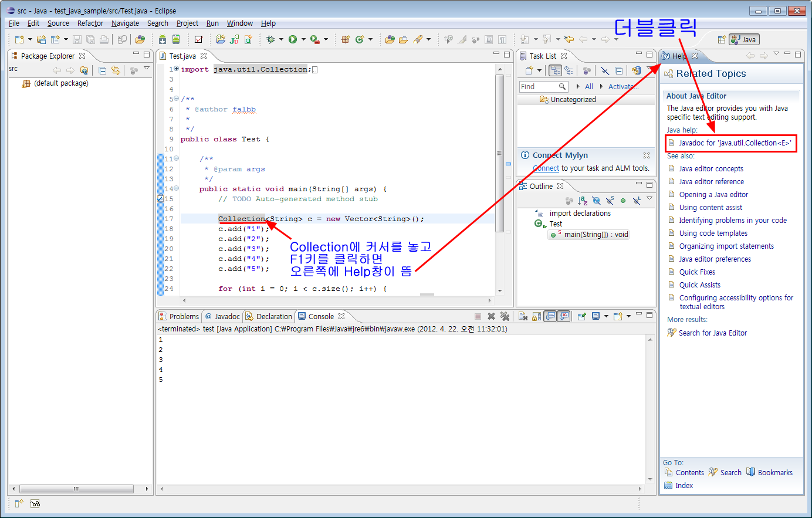This screenshot has height=518, width=812.
Task: Open the External Tools dropdown arrow
Action: [326, 39]
